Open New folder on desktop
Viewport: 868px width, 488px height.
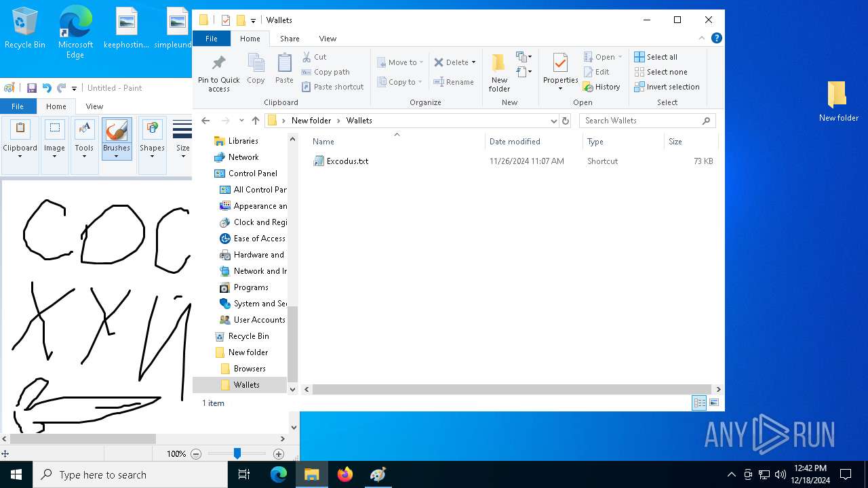[838, 102]
